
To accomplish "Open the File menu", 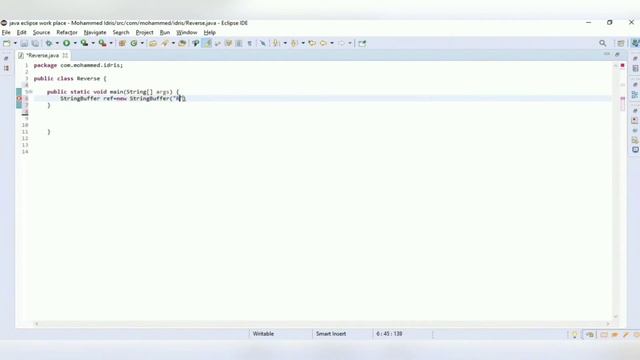I will [6, 32].
